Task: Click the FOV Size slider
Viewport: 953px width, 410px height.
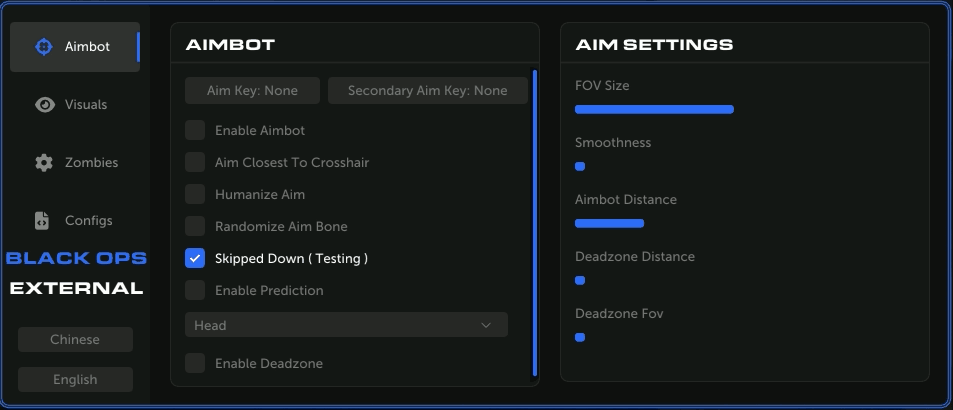Action: pos(654,109)
